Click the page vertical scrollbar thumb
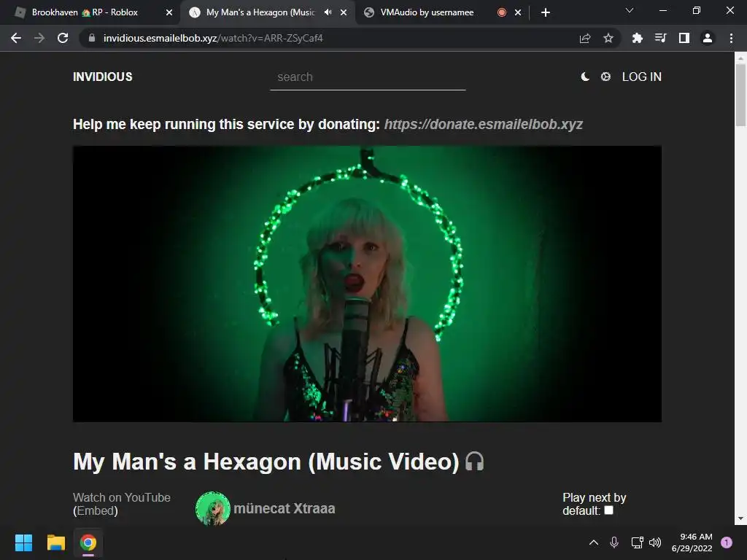Screen dimensions: 747x560 point(740,95)
